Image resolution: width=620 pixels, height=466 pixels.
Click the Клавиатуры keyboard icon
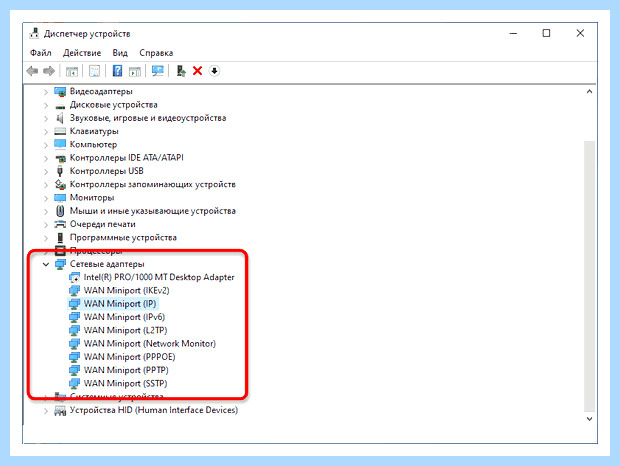[60, 131]
